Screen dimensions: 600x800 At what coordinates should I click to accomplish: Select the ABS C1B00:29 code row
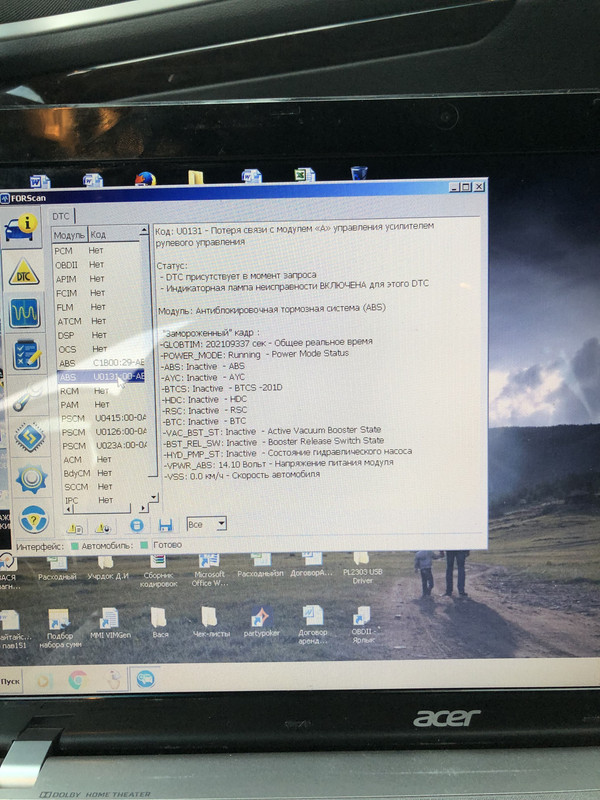(102, 363)
